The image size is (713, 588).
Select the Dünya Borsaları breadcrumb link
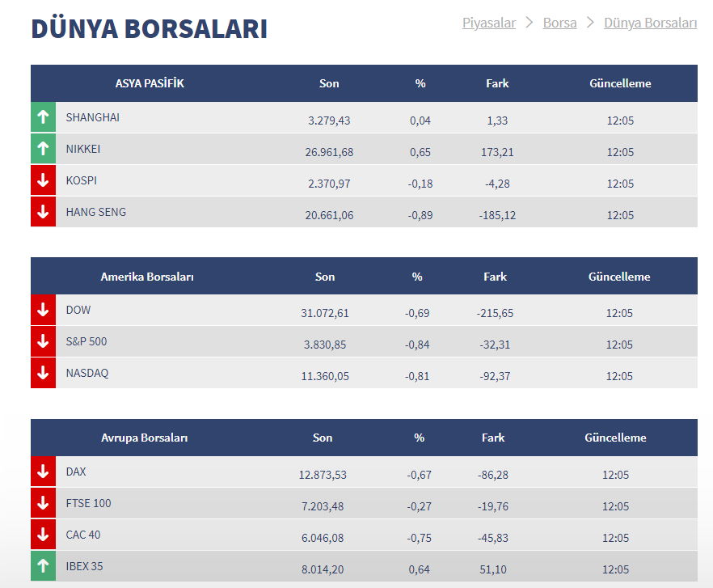[x=650, y=23]
